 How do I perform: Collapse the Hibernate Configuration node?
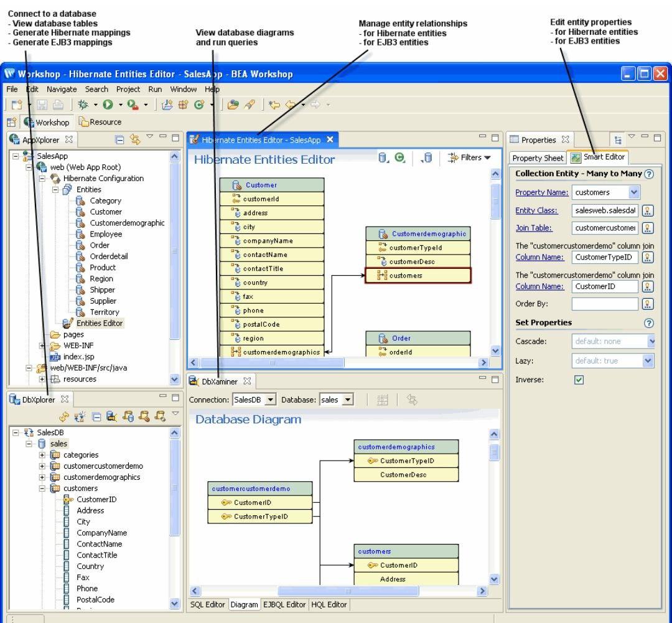click(42, 179)
